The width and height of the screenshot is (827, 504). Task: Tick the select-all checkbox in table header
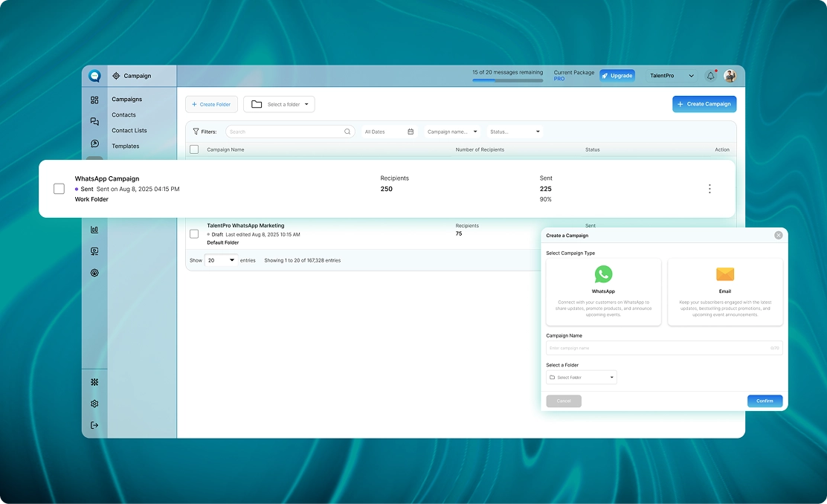click(x=194, y=149)
